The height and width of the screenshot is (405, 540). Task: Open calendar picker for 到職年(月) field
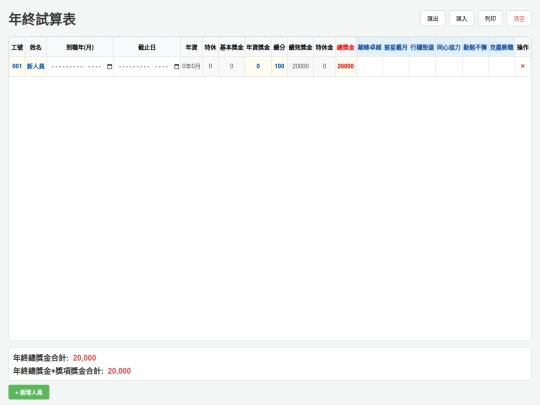click(x=110, y=66)
